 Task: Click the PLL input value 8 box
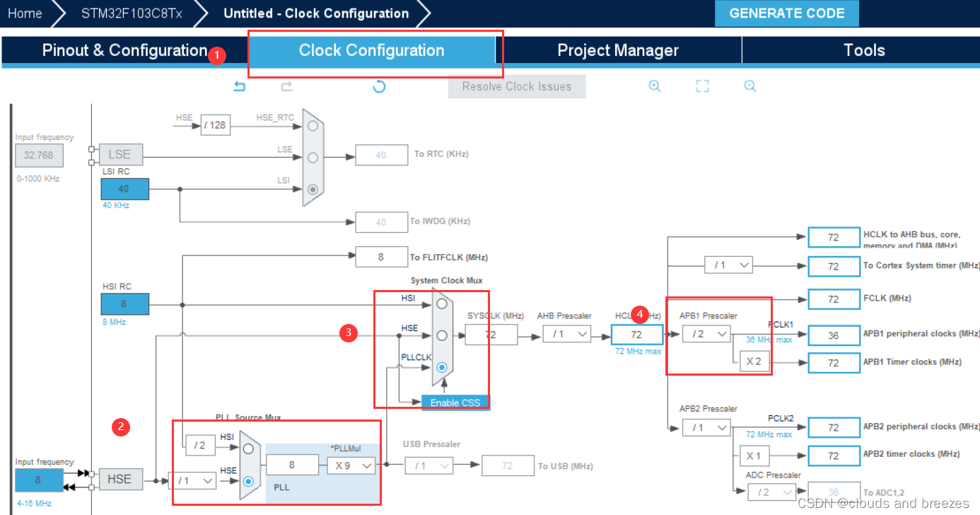[x=292, y=465]
